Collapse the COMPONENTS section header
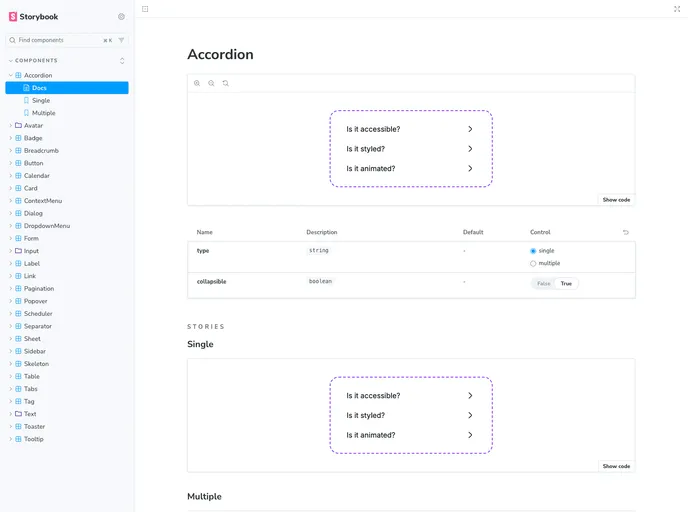This screenshot has height=512, width=688. (x=36, y=61)
